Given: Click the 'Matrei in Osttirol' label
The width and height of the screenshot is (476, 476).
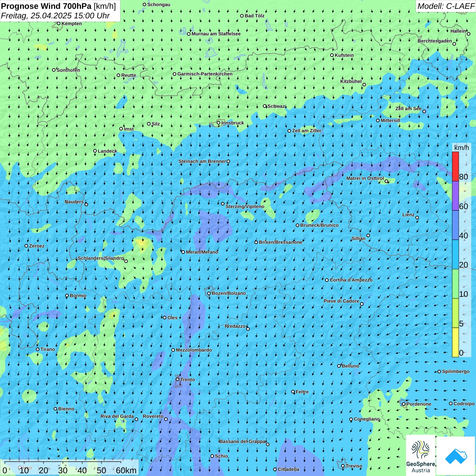Looking at the screenshot, I should click(x=365, y=178).
